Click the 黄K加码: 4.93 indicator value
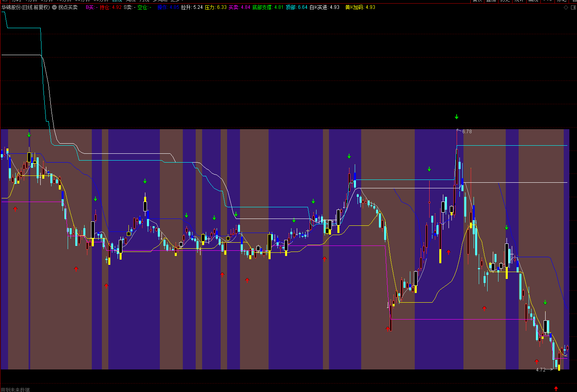 pos(360,7)
